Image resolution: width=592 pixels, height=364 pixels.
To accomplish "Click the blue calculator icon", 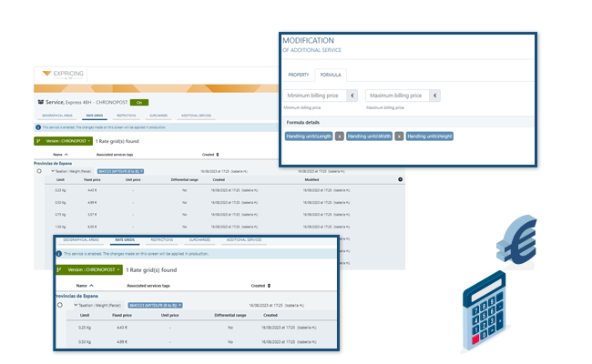I will coord(491,316).
